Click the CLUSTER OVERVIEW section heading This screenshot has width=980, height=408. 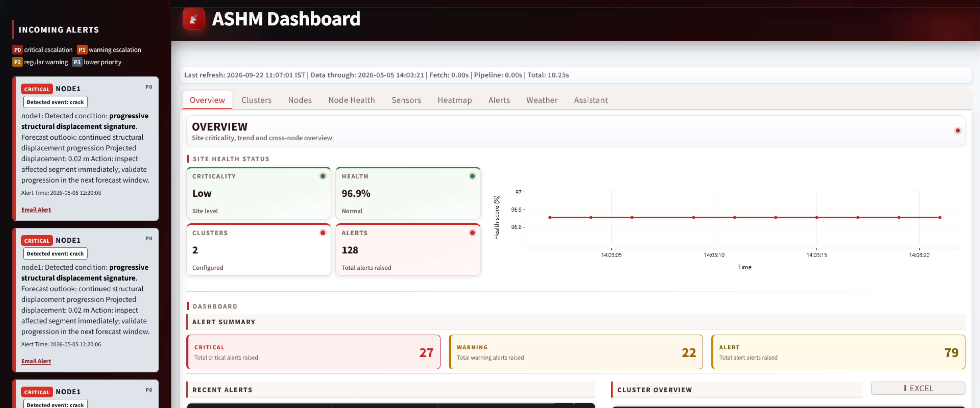(x=654, y=390)
